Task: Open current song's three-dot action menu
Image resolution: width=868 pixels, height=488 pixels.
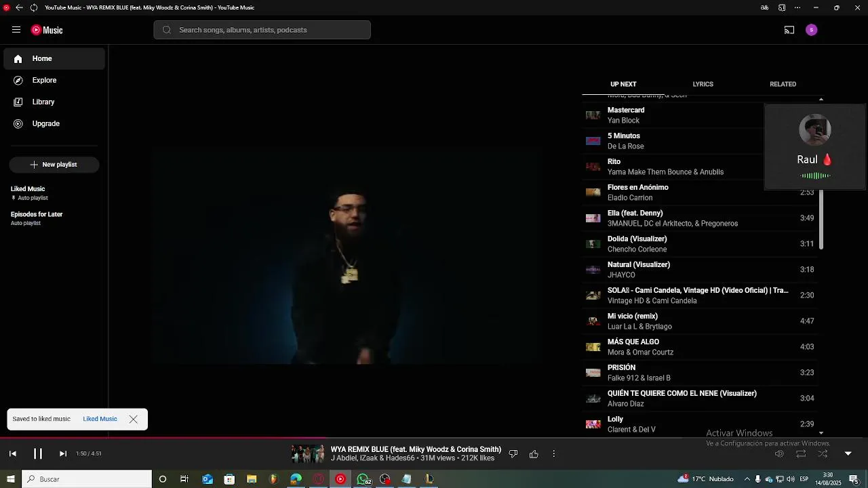Action: click(553, 454)
